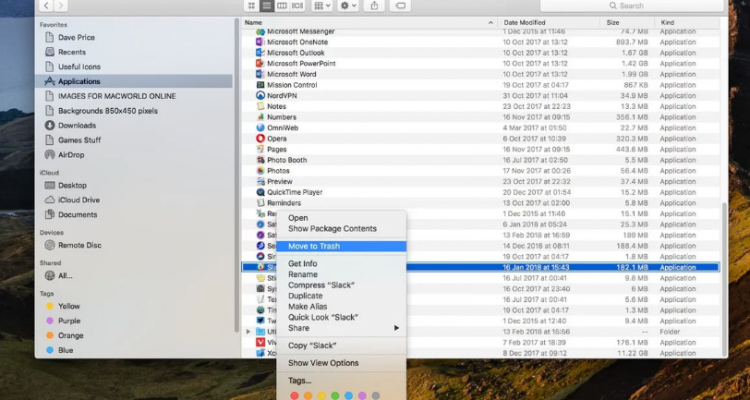Click the Microsoft PowerPoint app icon

coord(260,63)
